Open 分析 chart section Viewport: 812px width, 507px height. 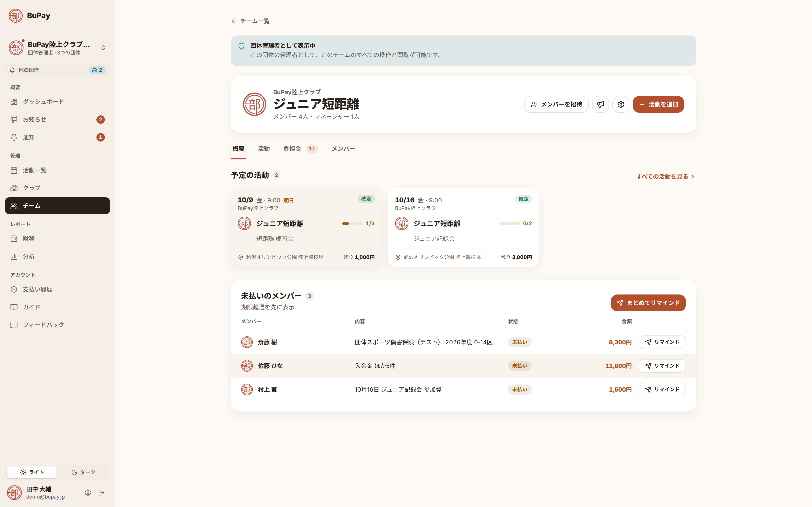(x=57, y=256)
